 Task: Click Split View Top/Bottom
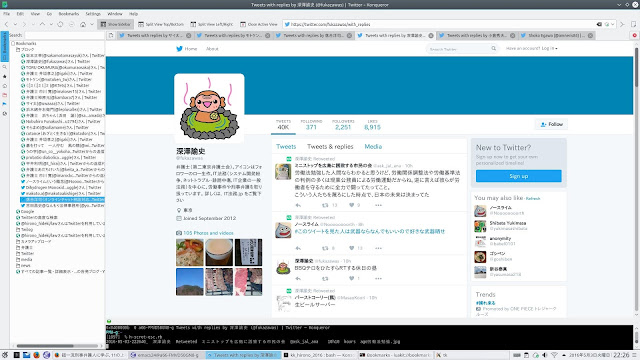pos(161,24)
